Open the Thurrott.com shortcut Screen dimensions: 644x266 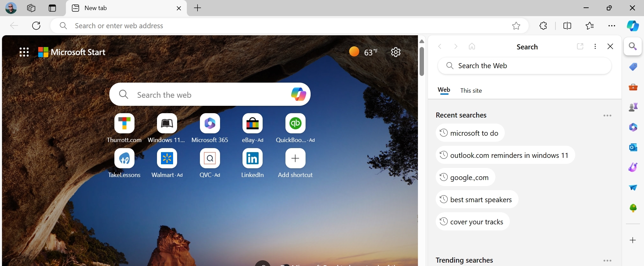(124, 128)
